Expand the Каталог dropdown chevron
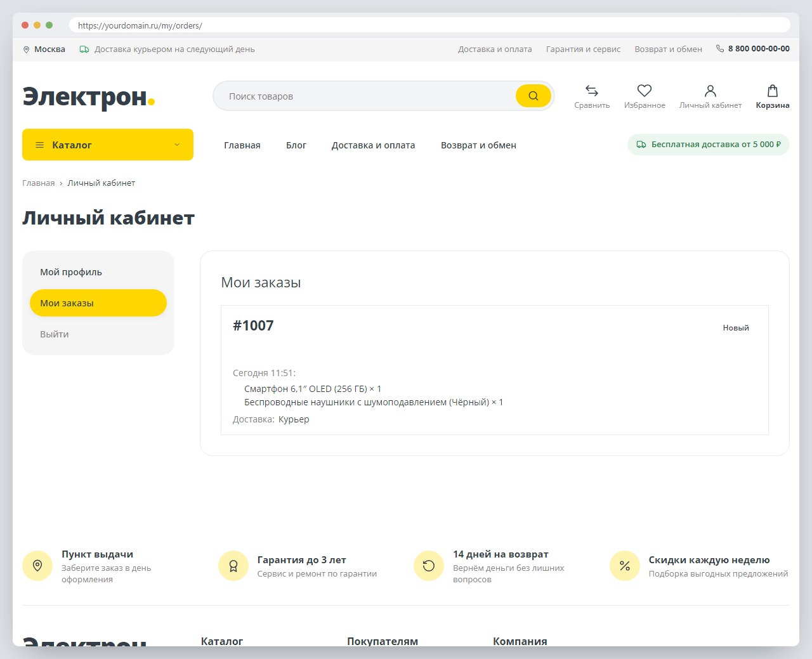The image size is (812, 659). 177,145
